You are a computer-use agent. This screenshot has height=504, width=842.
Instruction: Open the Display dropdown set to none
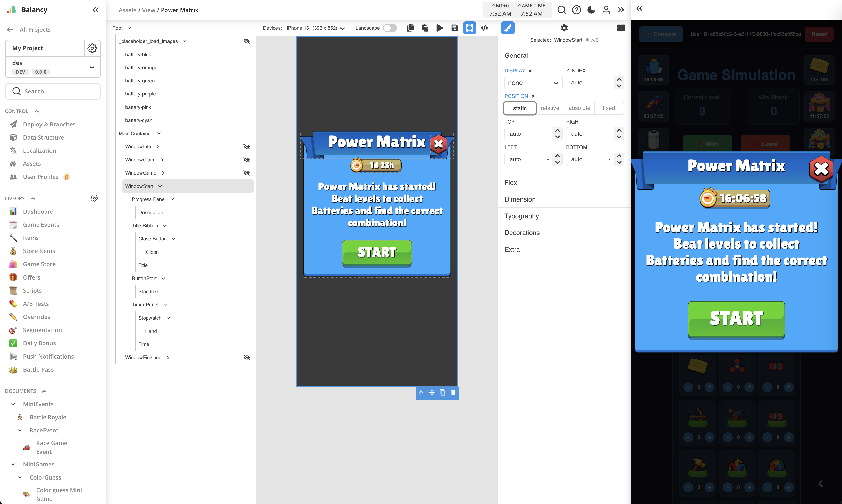coord(533,83)
